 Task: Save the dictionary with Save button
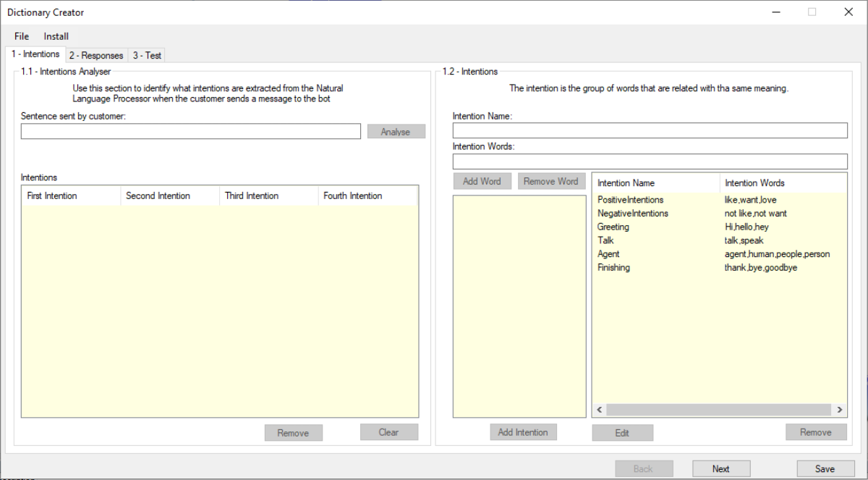825,469
